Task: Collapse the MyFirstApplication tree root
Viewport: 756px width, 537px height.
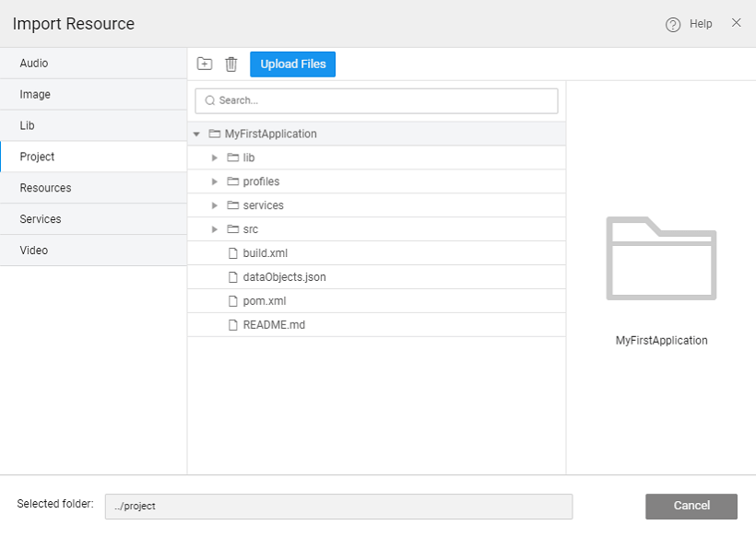Action: click(195, 134)
